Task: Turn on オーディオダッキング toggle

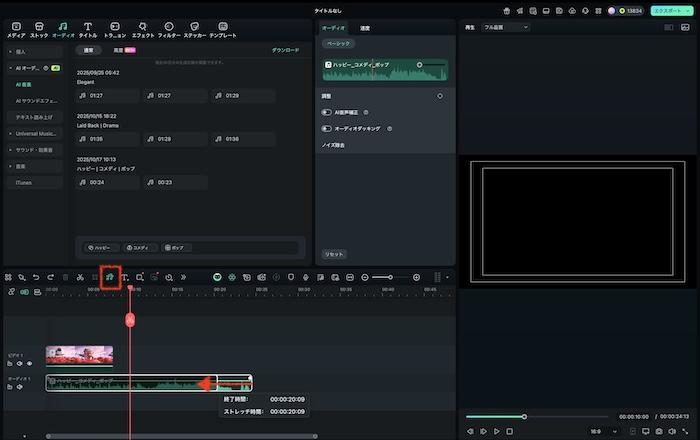Action: click(x=327, y=129)
